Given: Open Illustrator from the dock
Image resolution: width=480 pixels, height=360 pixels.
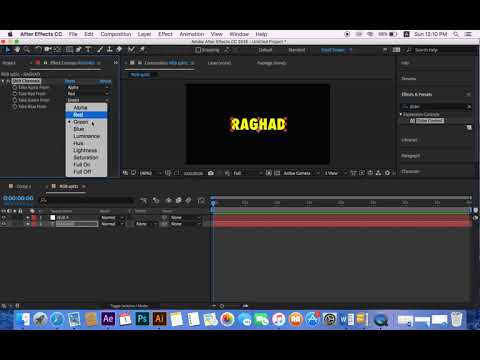Looking at the screenshot, I should tap(159, 319).
